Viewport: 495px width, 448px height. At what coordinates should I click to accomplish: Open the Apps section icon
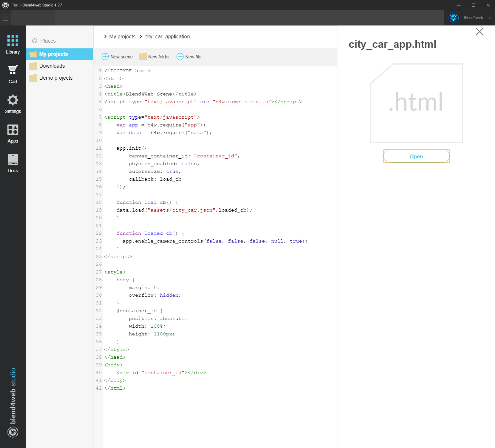click(x=13, y=130)
